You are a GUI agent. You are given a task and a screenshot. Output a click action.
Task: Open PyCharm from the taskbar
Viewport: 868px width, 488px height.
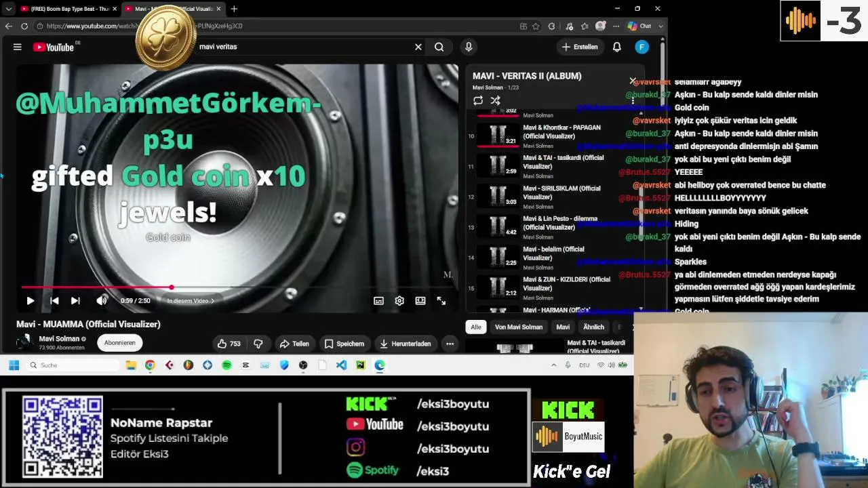[x=360, y=365]
